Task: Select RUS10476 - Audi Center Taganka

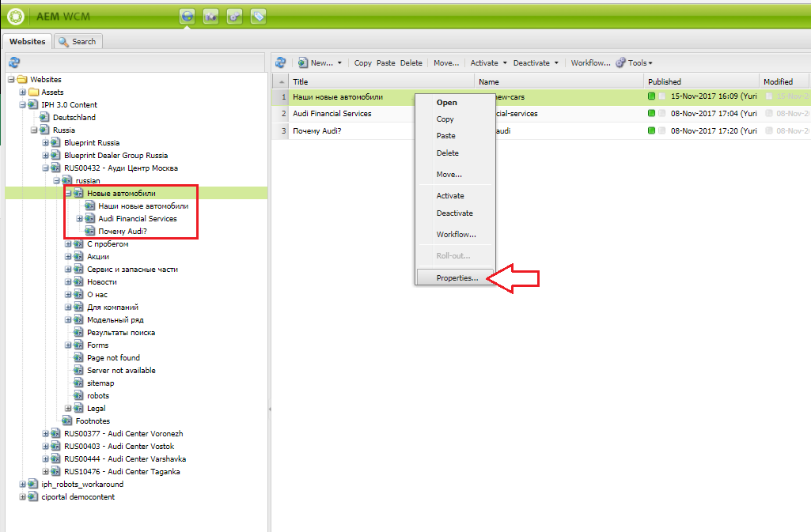Action: click(122, 472)
